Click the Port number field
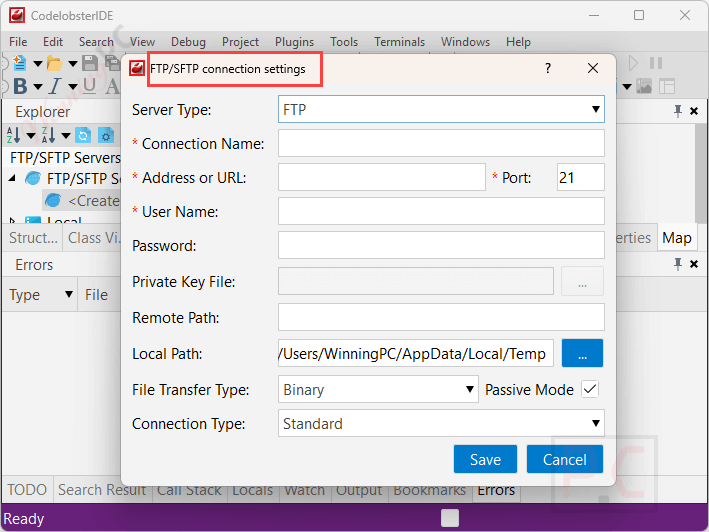 pyautogui.click(x=581, y=177)
